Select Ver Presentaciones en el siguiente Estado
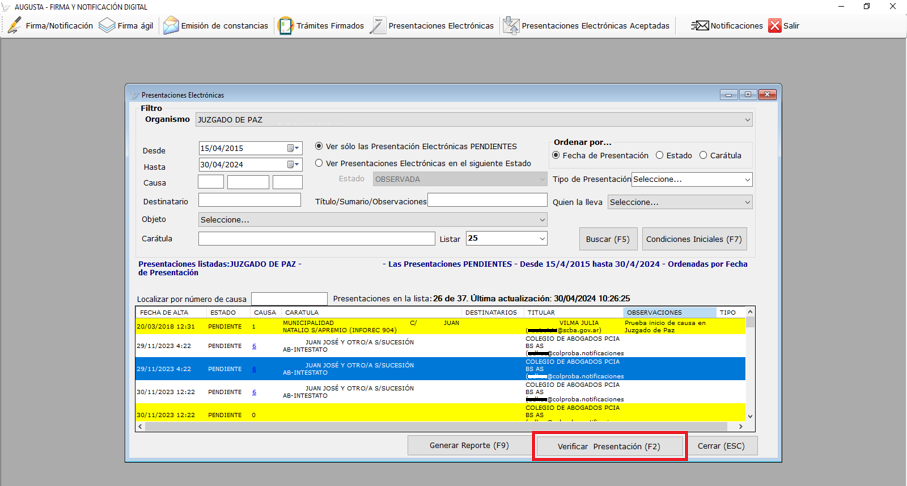The width and height of the screenshot is (907, 486). [x=320, y=163]
